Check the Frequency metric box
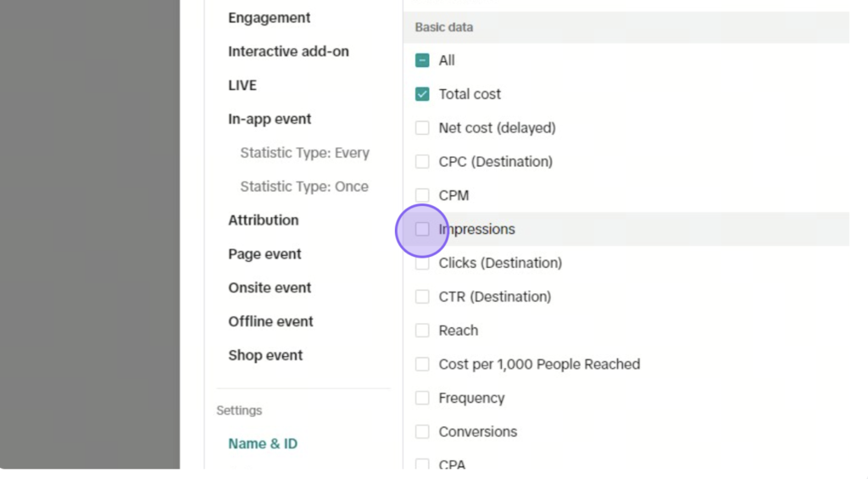The height and width of the screenshot is (479, 868). tap(422, 398)
